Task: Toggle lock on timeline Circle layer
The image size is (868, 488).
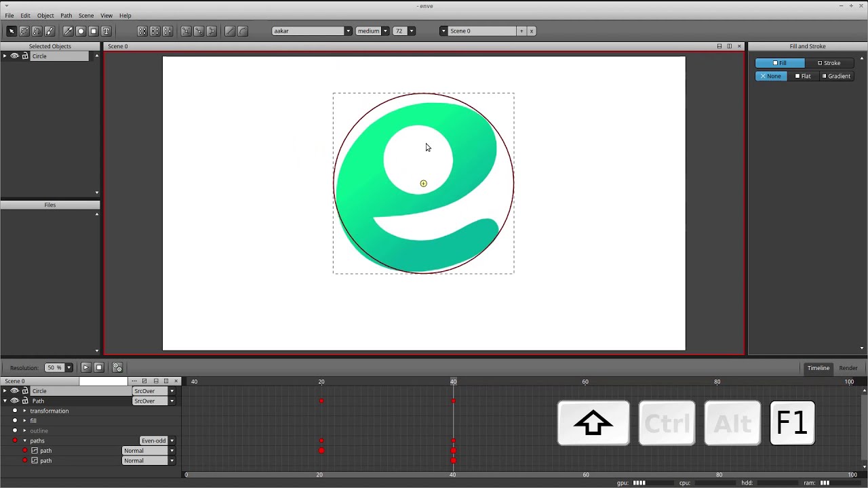Action: click(x=25, y=391)
